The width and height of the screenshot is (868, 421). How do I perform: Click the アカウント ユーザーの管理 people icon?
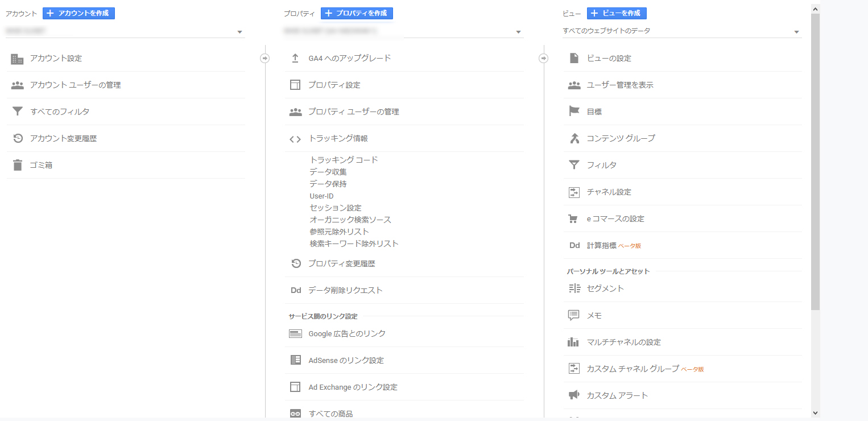[x=18, y=85]
